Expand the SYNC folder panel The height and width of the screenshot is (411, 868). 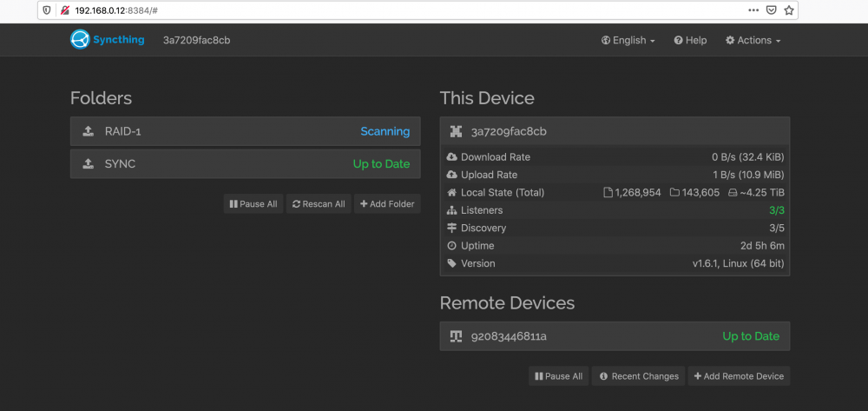(x=246, y=164)
